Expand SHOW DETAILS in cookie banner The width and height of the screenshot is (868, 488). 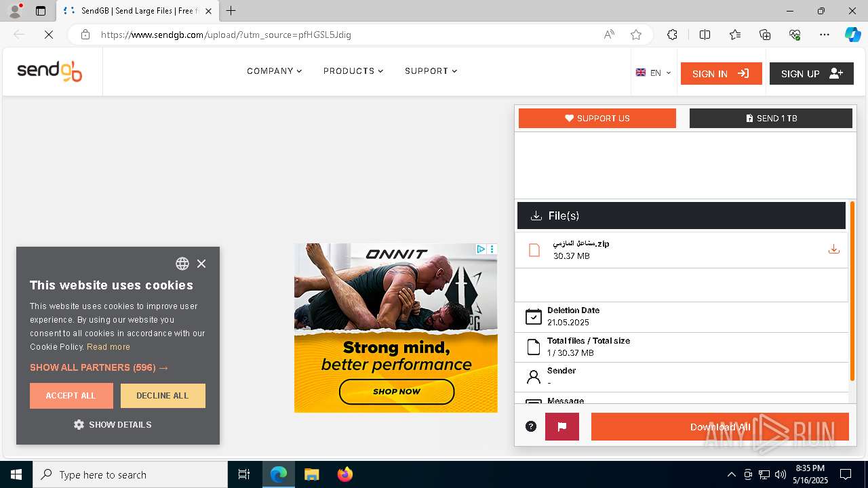(x=113, y=425)
